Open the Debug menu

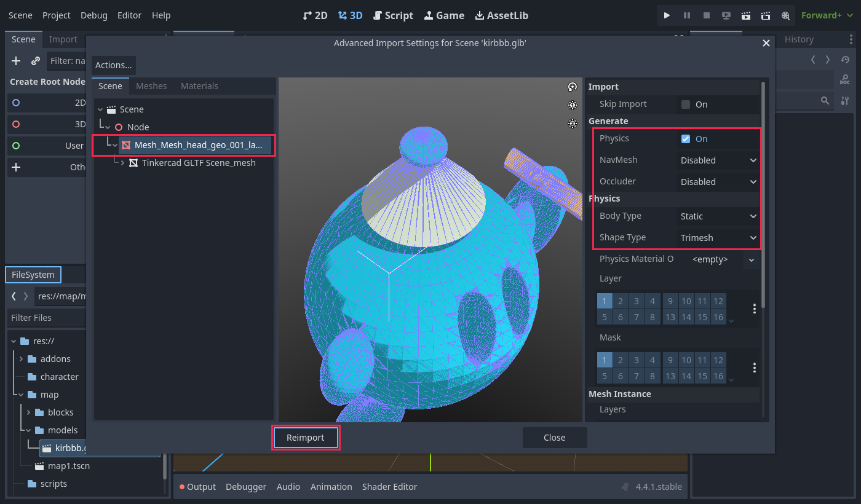click(93, 15)
